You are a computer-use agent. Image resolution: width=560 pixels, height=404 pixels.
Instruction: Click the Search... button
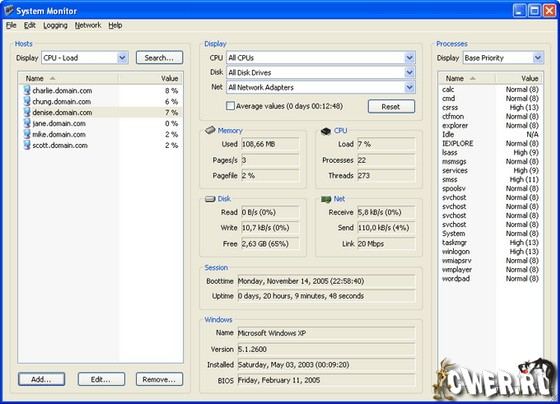pyautogui.click(x=159, y=58)
